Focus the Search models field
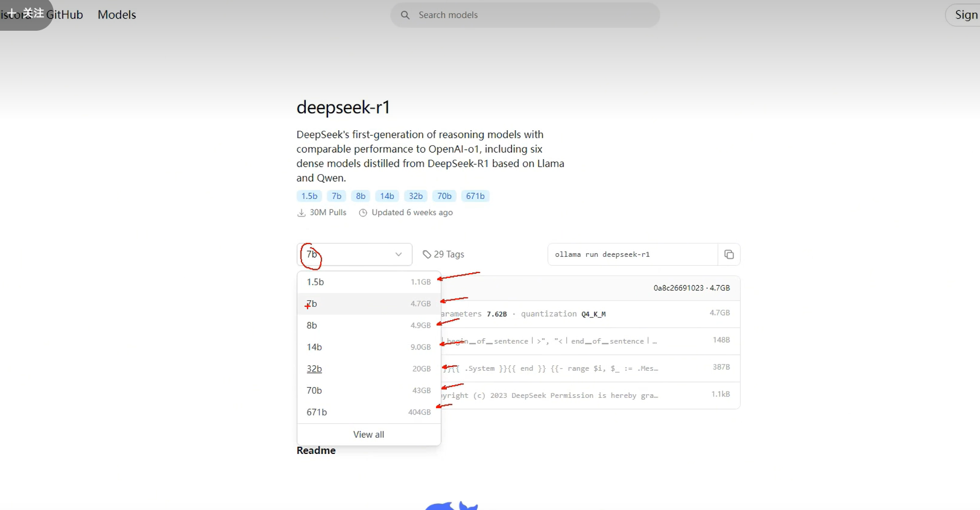 tap(525, 15)
